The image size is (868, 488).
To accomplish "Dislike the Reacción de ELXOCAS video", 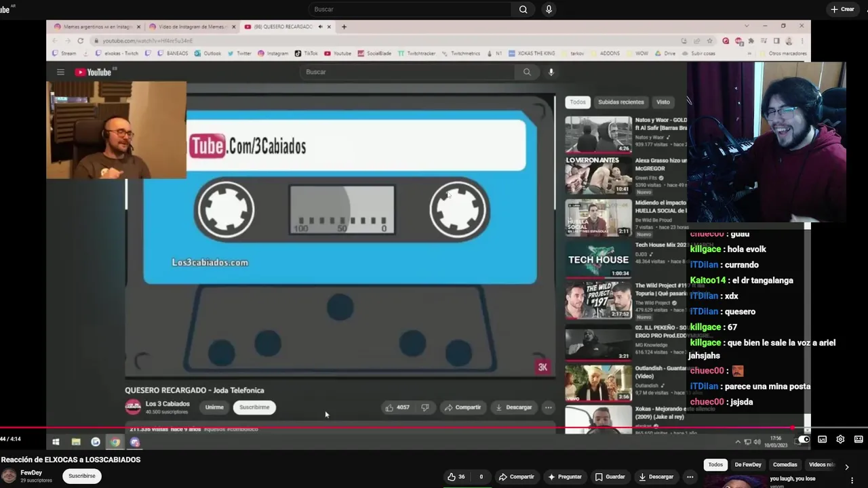I will click(x=481, y=476).
